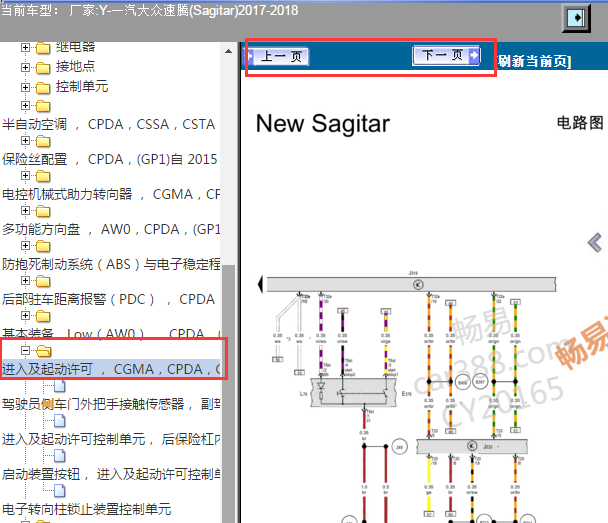Open 多功能方向盘, AW0, CPDA entry
Screen dimensions: 608x523
pos(111,229)
